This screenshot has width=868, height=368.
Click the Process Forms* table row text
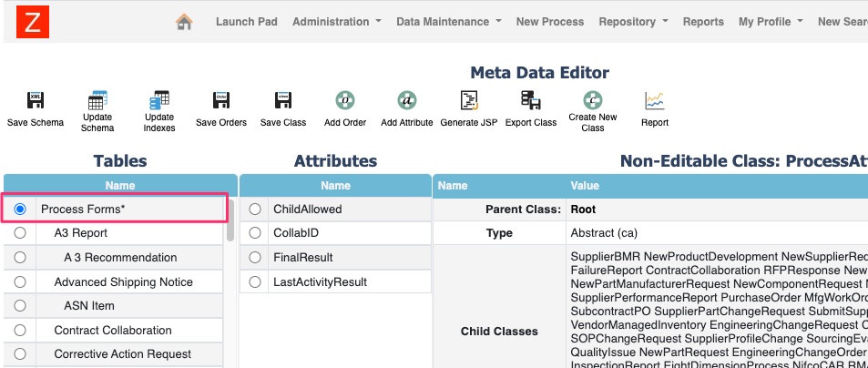[83, 210]
